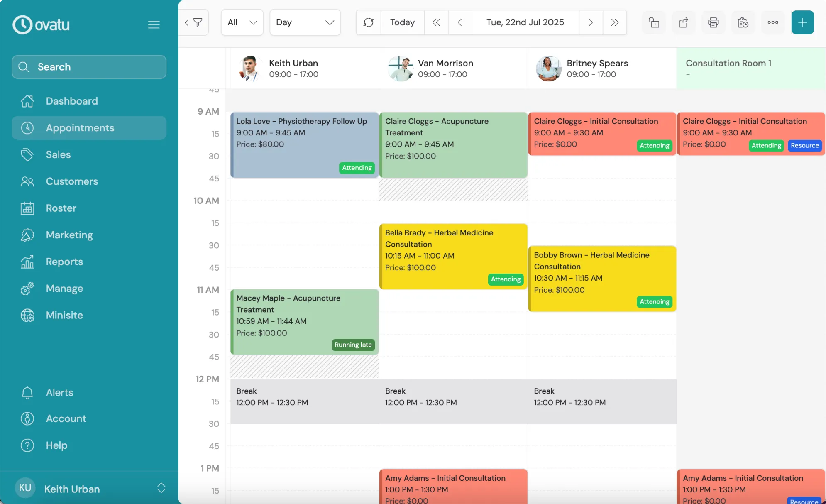Open the print icon in toolbar
The height and width of the screenshot is (504, 826).
pos(713,22)
